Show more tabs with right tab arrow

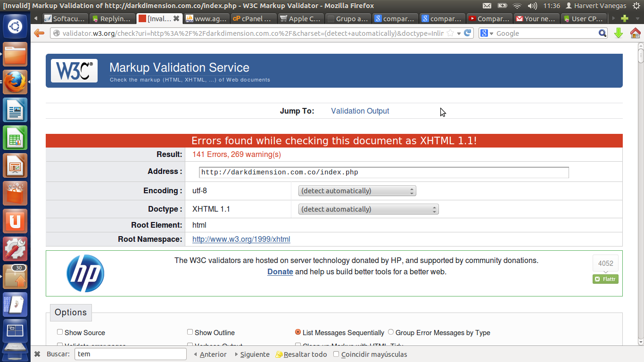613,18
